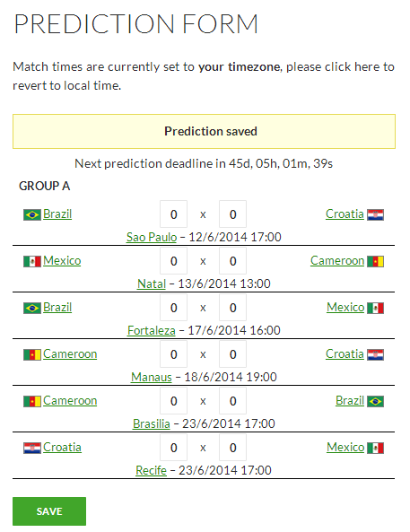Viewport: 410px width, 532px height.
Task: Click the Cameroon flag in the Natal match
Action: (x=375, y=261)
